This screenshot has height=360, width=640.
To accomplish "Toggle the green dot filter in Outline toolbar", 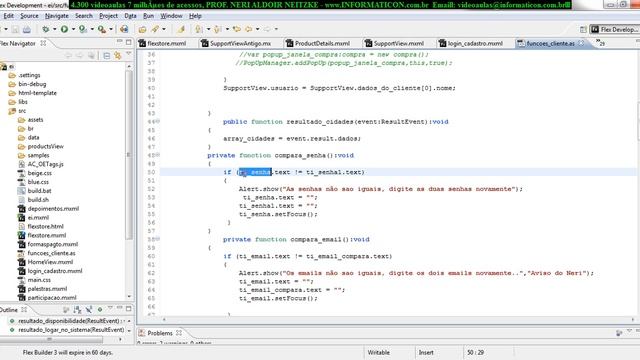I will pyautogui.click(x=100, y=310).
